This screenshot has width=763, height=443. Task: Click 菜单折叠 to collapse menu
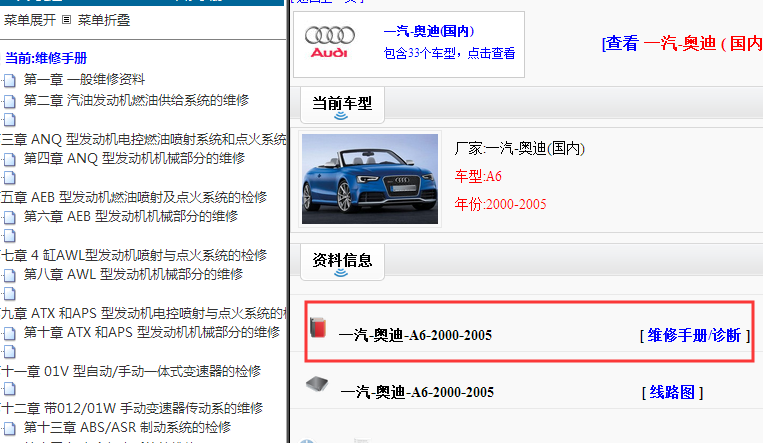pos(104,20)
